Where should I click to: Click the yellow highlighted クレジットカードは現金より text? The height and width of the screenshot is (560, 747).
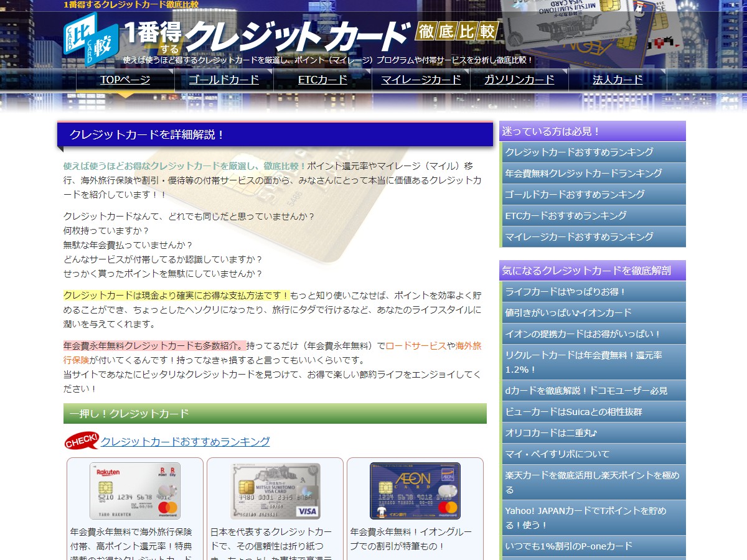click(176, 296)
